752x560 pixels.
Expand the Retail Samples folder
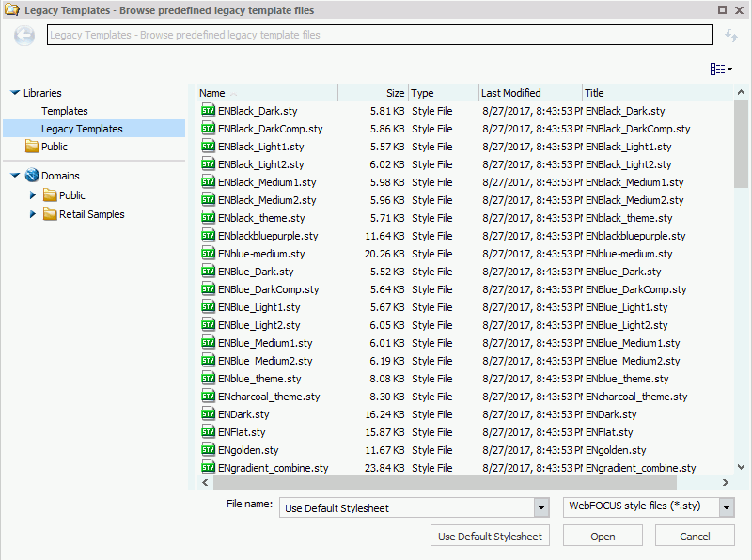[33, 214]
